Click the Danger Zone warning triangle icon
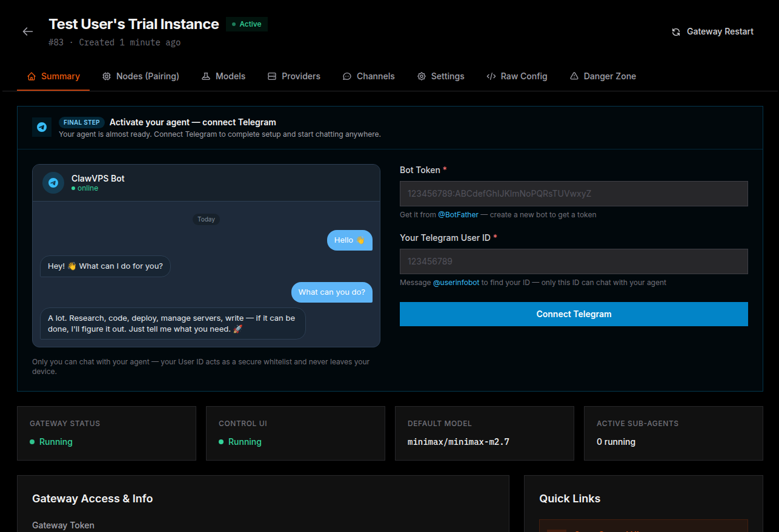The image size is (779, 532). point(574,76)
